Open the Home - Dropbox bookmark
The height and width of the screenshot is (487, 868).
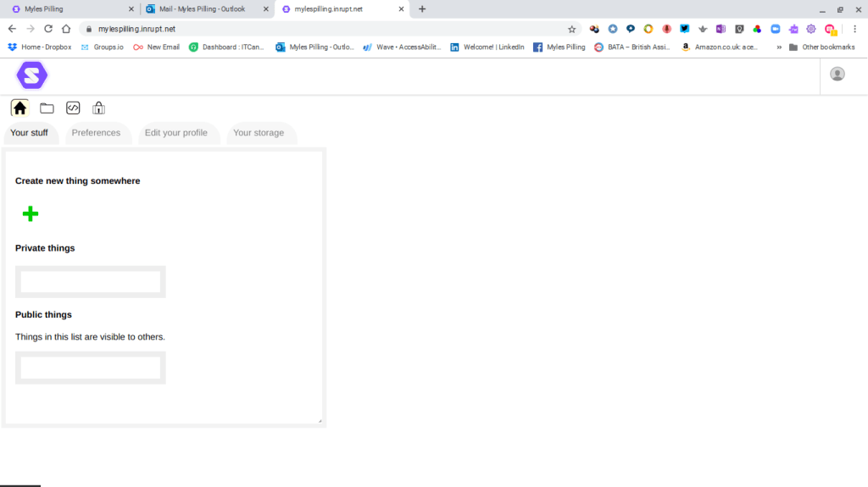[40, 47]
